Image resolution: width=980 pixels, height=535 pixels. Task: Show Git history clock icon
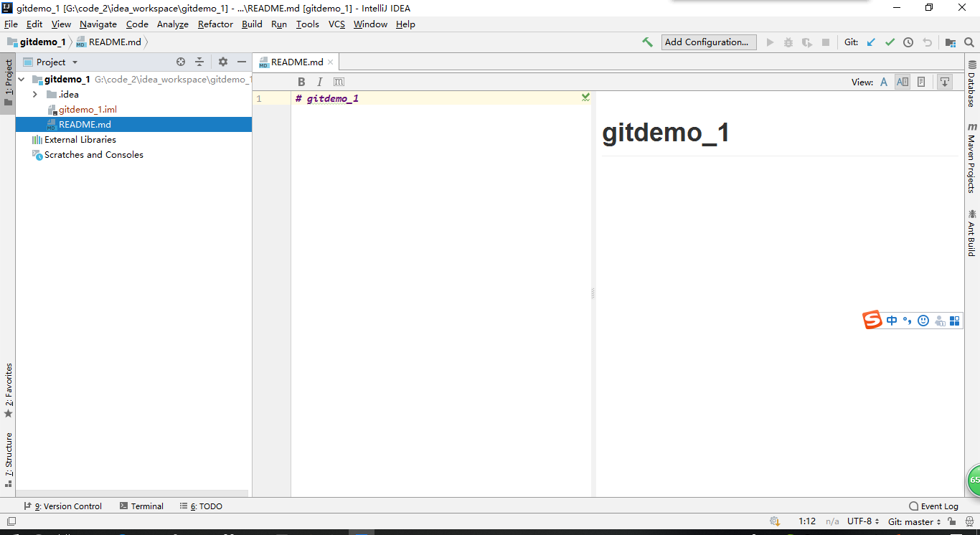(x=908, y=42)
